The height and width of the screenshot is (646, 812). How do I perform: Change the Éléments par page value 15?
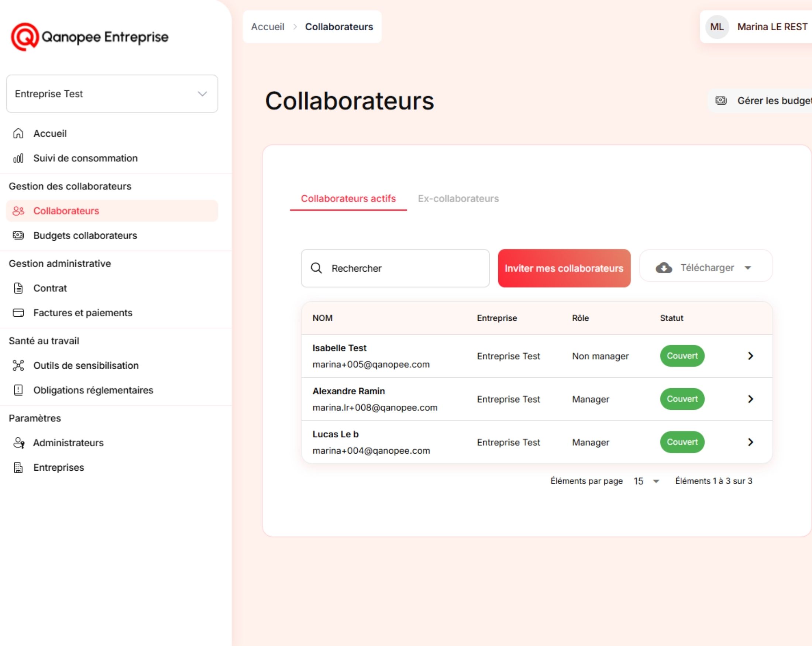pos(646,481)
